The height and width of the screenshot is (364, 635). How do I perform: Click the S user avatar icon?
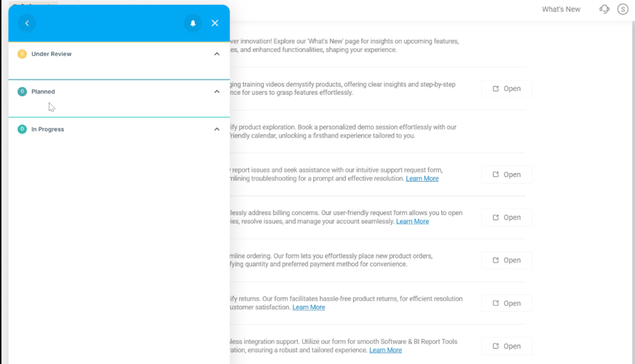click(623, 9)
